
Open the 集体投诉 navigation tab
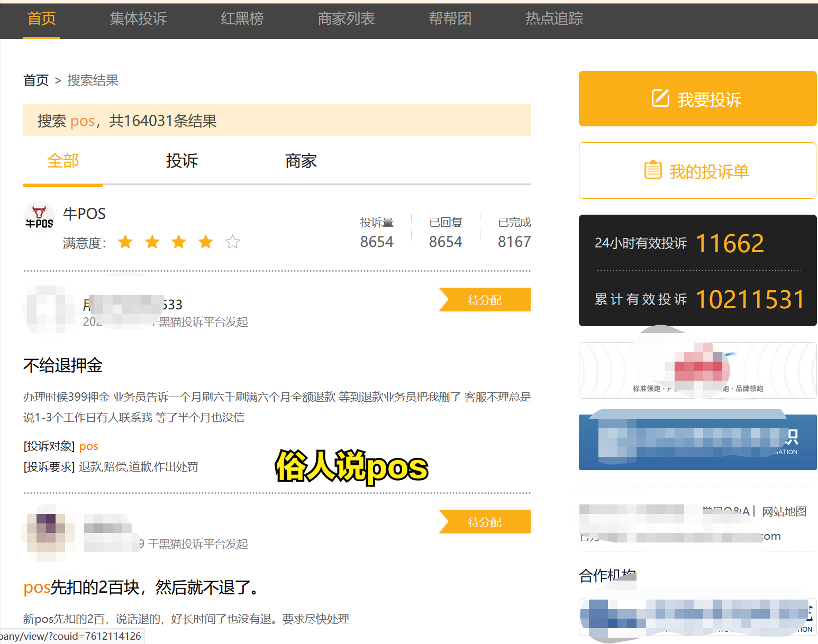pyautogui.click(x=138, y=19)
